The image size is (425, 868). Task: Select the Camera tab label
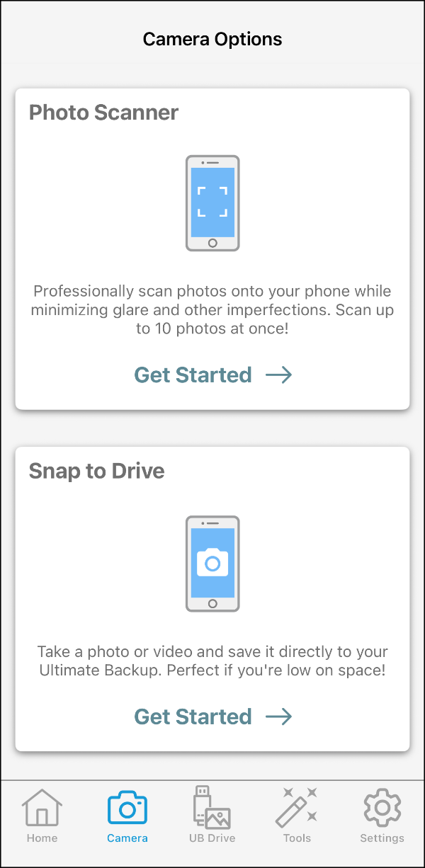pyautogui.click(x=127, y=838)
